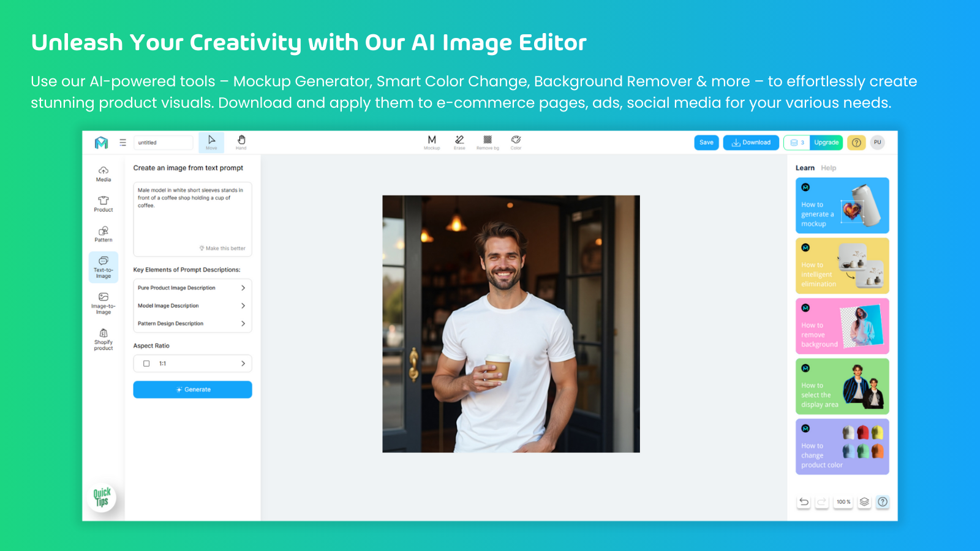Click the Save button

[x=706, y=143]
